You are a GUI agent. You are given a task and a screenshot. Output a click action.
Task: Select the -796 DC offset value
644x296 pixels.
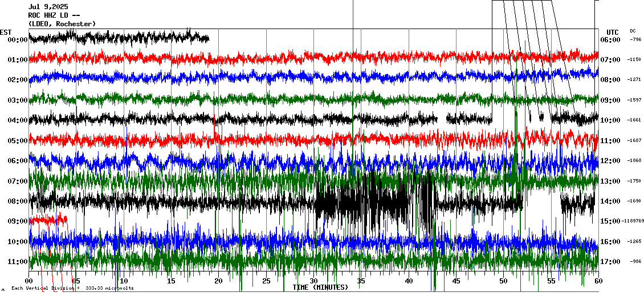pos(635,40)
